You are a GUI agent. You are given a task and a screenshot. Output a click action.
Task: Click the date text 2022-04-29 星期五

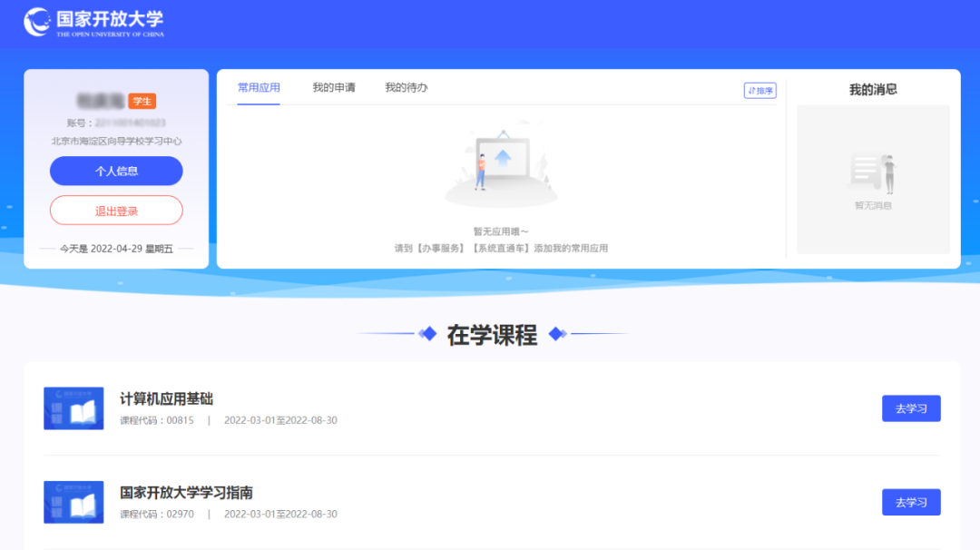[116, 249]
